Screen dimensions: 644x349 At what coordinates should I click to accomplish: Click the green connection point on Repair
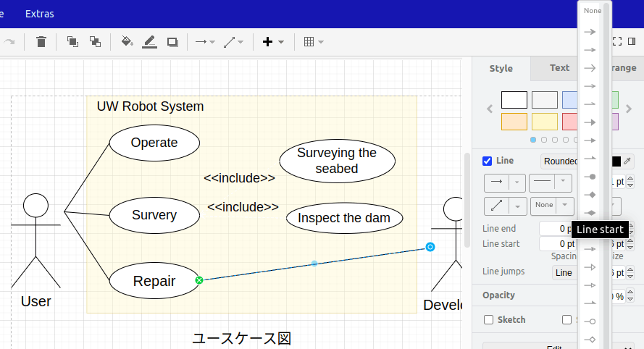(199, 280)
